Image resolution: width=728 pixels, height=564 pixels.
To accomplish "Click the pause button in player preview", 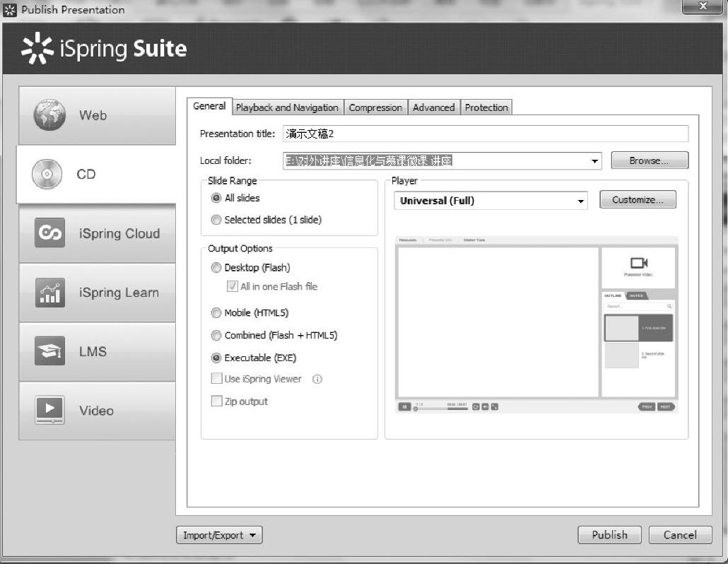I will [404, 407].
